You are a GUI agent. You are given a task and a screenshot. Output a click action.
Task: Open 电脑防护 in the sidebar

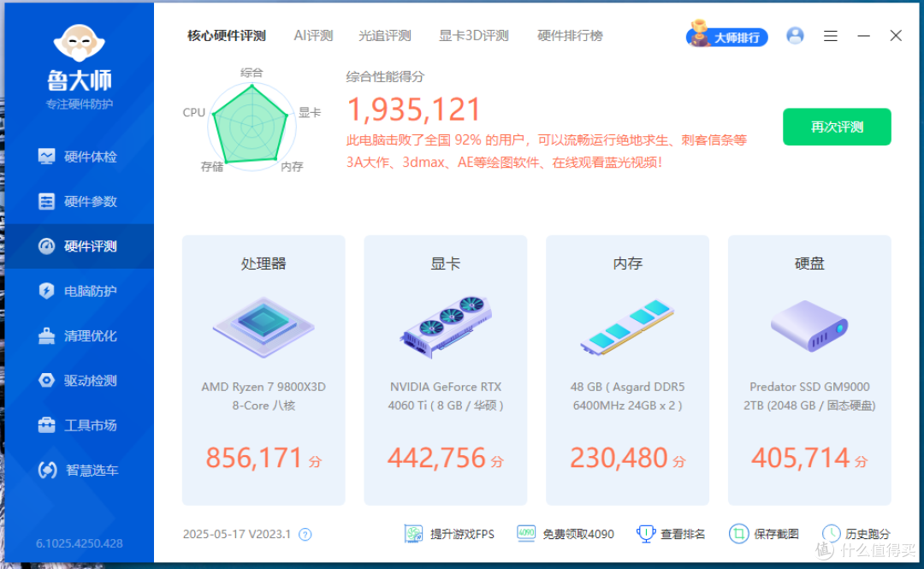(79, 291)
